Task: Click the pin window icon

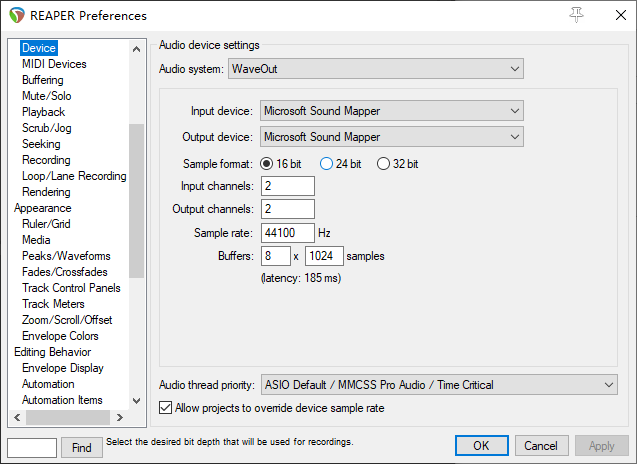Action: 576,14
